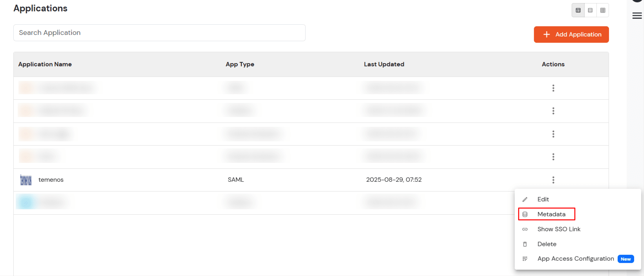
Task: Click the database icon beside Metadata
Action: 525,214
